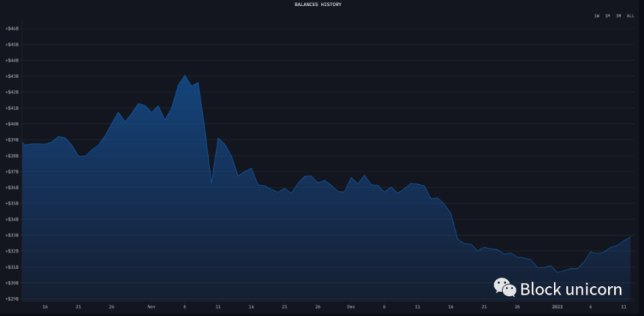Click the chart's highest peak point

(185, 76)
